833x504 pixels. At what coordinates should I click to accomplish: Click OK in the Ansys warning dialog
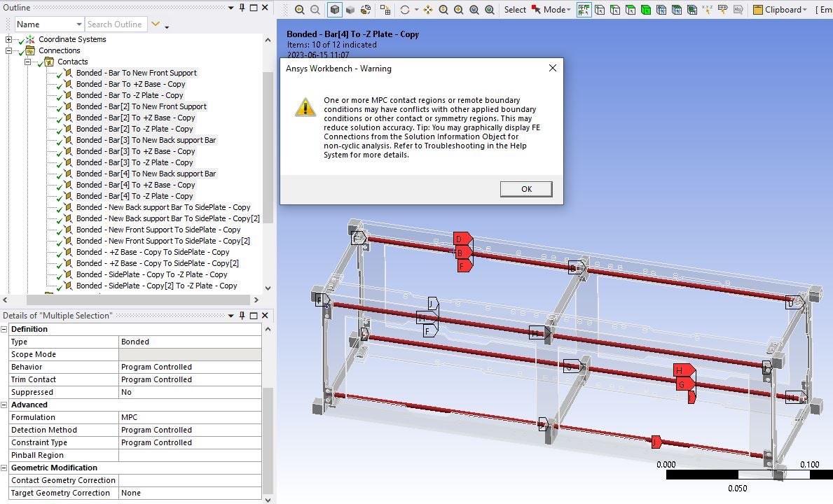click(526, 189)
